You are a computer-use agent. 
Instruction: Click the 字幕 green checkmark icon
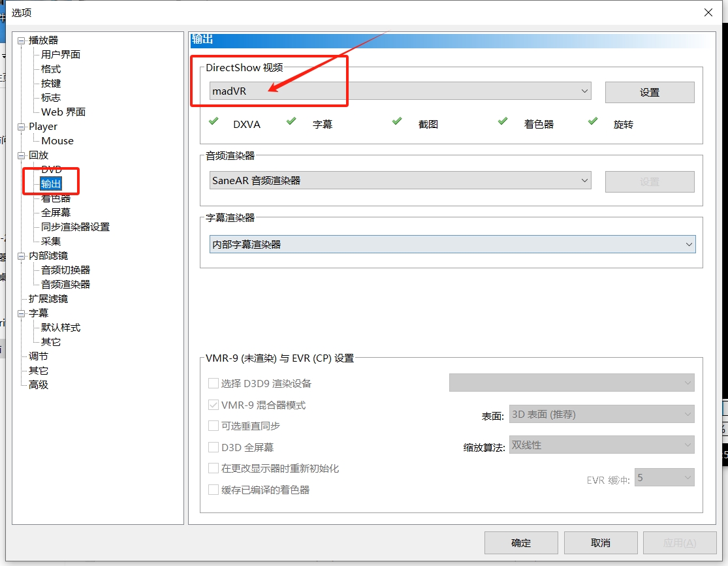(x=291, y=121)
